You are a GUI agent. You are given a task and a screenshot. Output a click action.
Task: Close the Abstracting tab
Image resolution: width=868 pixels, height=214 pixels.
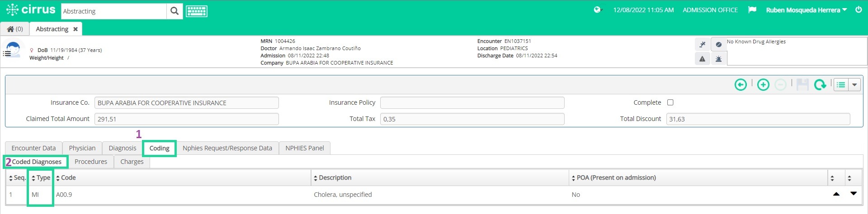coord(75,29)
